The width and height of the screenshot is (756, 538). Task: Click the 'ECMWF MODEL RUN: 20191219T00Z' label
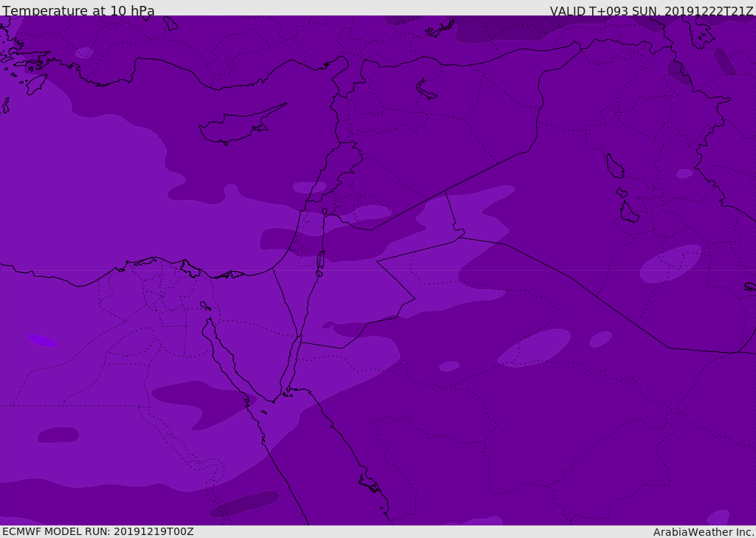pos(98,531)
